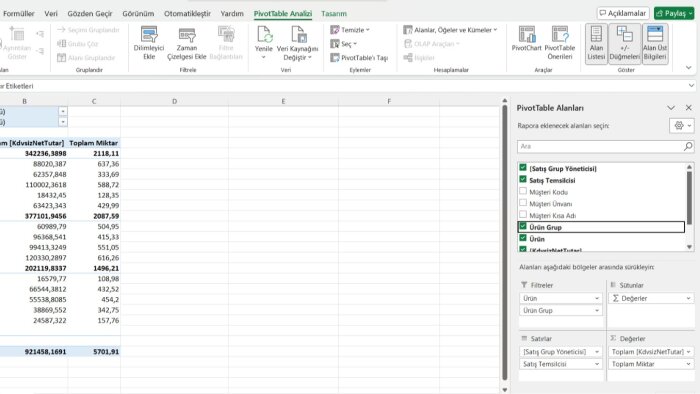Close the PivotTable Alanları pane
Image resolution: width=700 pixels, height=394 pixels.
coord(688,108)
